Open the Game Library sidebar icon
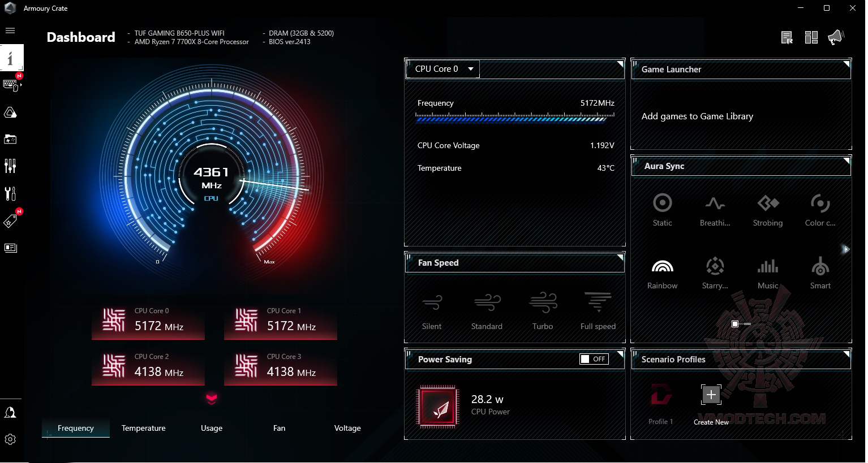 click(10, 139)
